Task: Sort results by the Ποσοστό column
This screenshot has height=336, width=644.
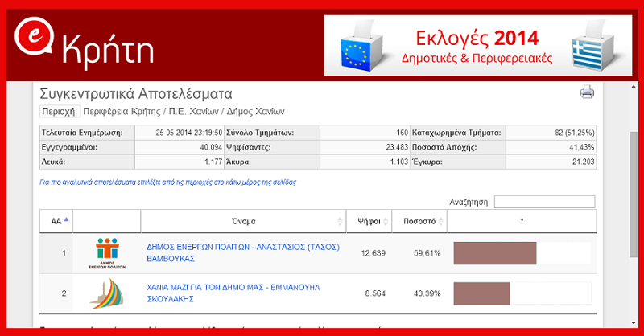Action: (419, 220)
